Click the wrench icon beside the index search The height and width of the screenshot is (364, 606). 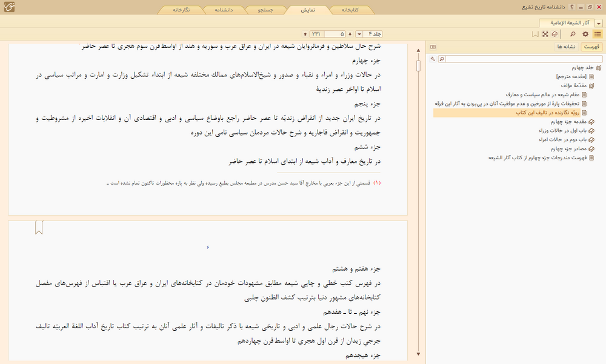coord(433,59)
